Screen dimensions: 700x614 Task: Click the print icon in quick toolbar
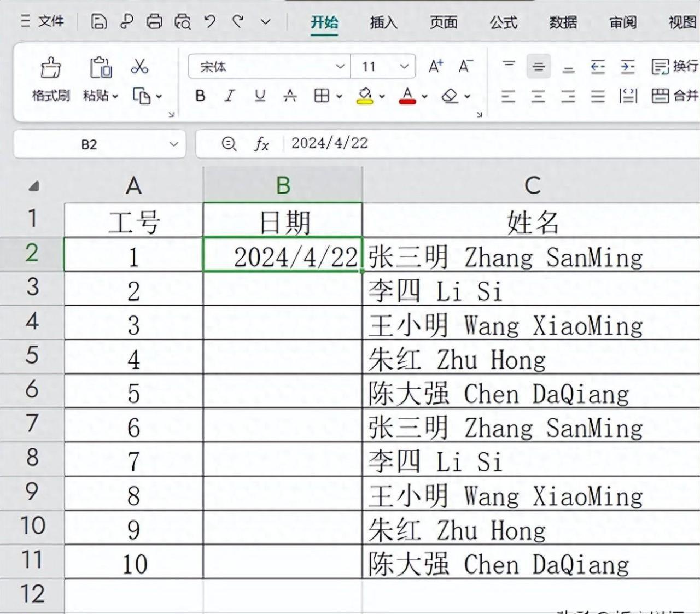coord(155,21)
